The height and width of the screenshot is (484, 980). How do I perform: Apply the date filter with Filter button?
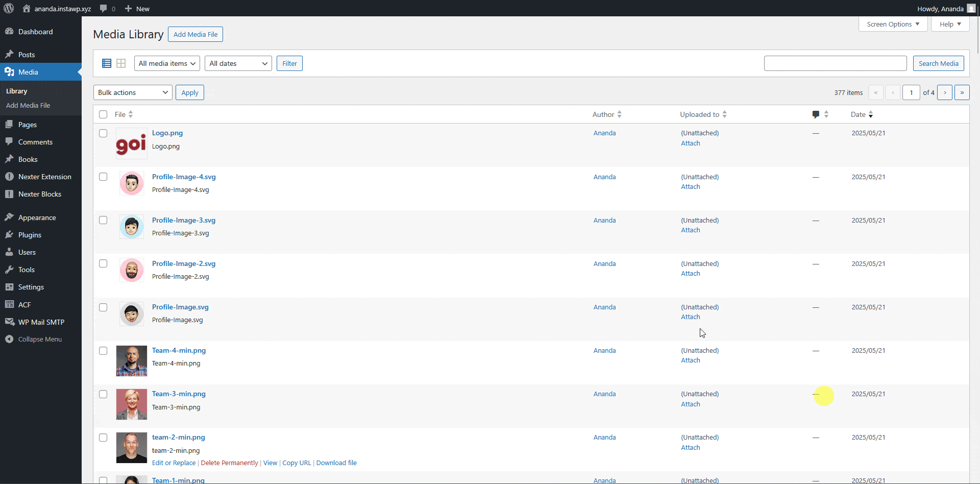click(x=289, y=63)
